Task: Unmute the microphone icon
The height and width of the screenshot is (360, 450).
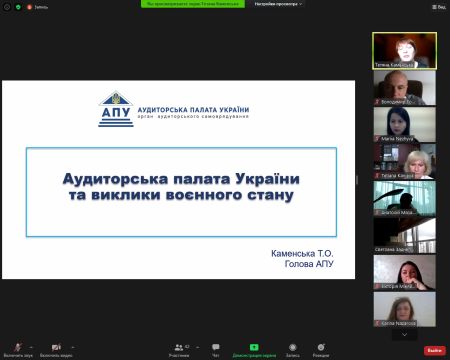Action: 18,347
